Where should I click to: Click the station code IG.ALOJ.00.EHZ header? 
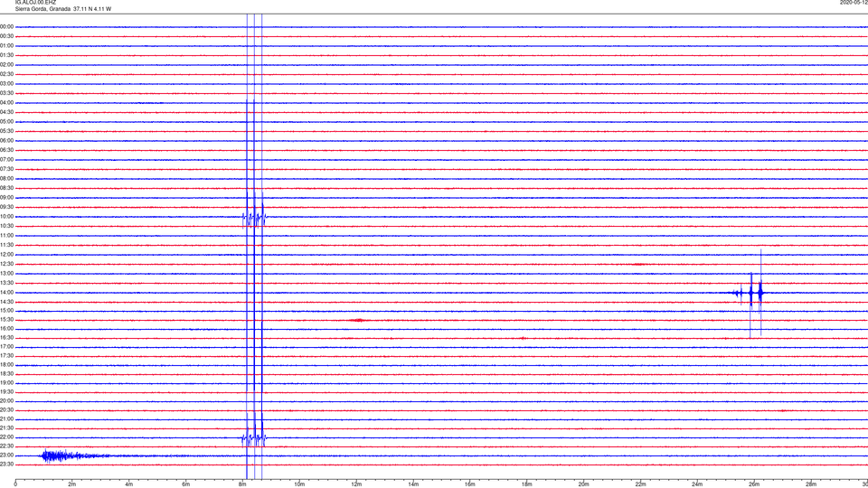click(x=35, y=2)
